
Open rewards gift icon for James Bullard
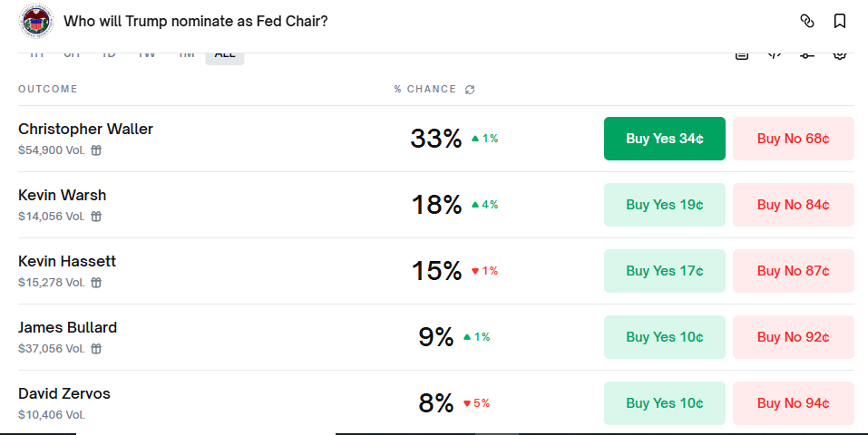click(x=96, y=349)
